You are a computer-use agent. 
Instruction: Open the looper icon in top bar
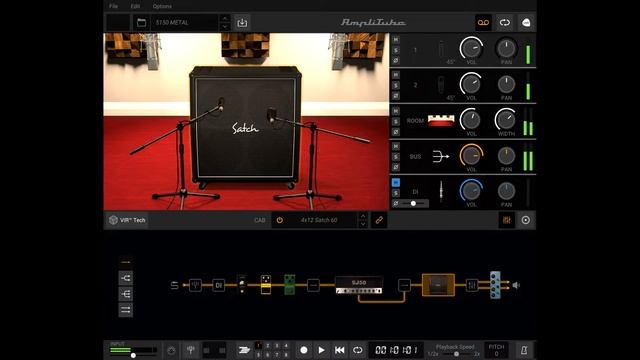tap(504, 22)
